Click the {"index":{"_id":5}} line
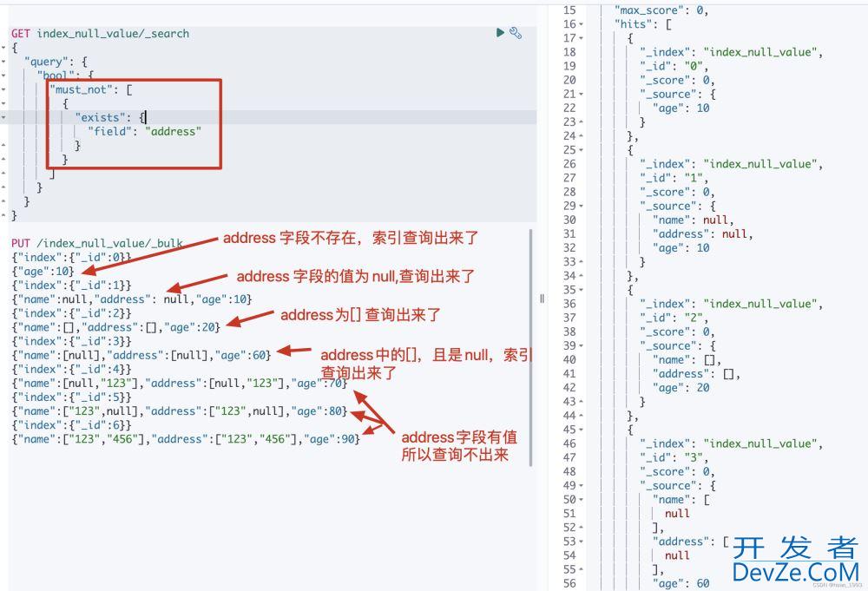 (71, 397)
